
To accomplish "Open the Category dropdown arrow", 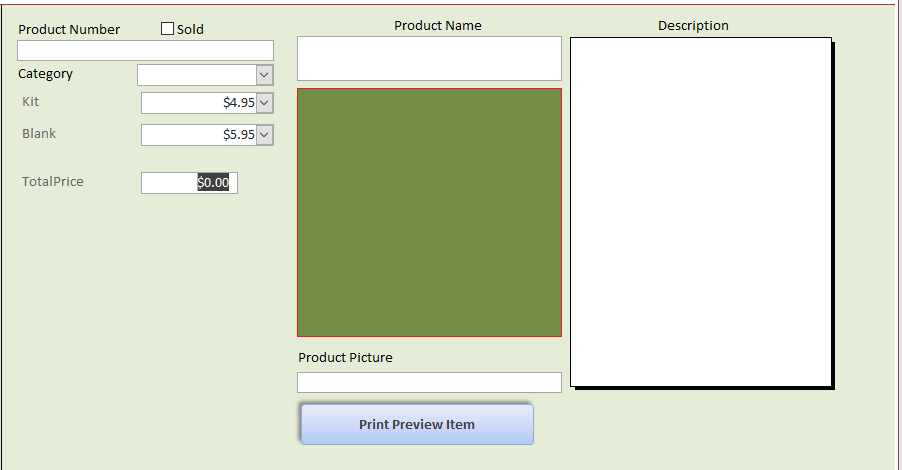I will (264, 75).
